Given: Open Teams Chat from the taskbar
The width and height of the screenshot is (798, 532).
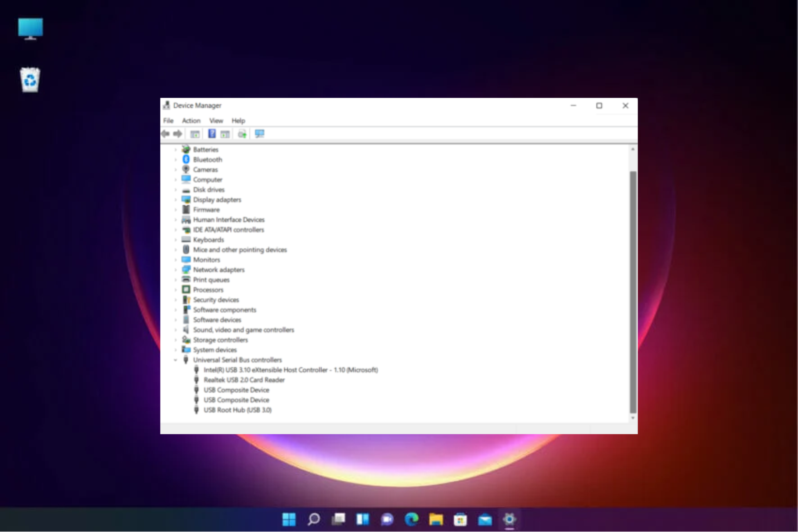Looking at the screenshot, I should [387, 519].
